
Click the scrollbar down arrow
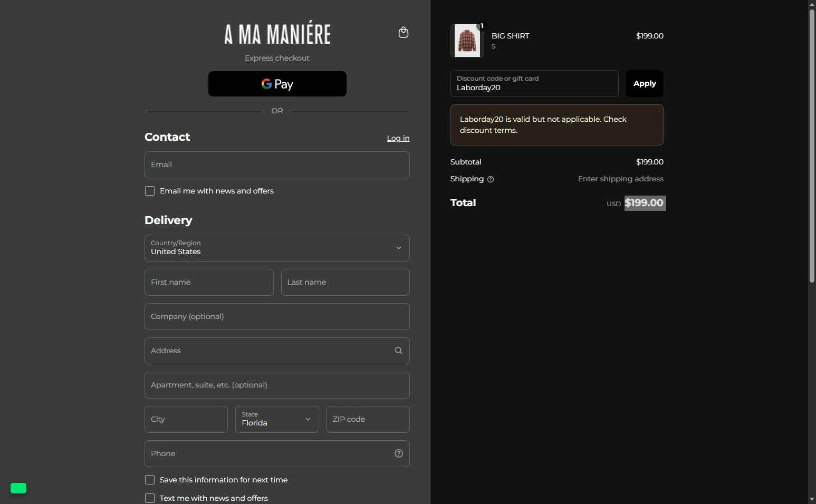point(812,499)
